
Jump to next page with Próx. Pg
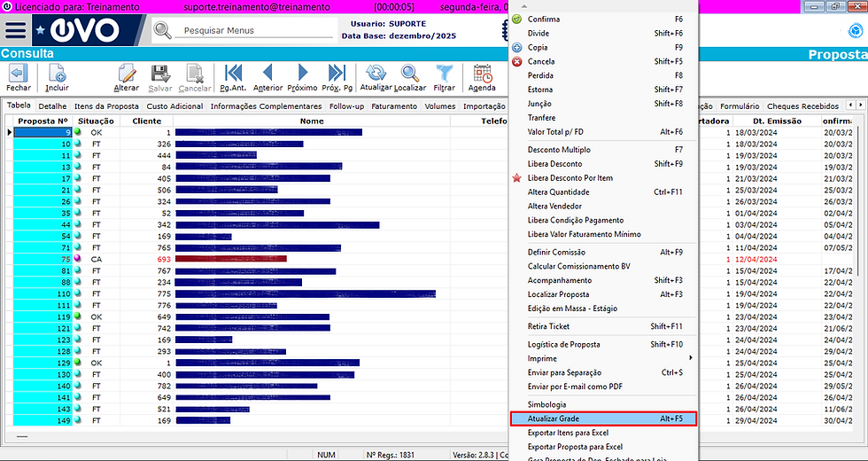[337, 78]
